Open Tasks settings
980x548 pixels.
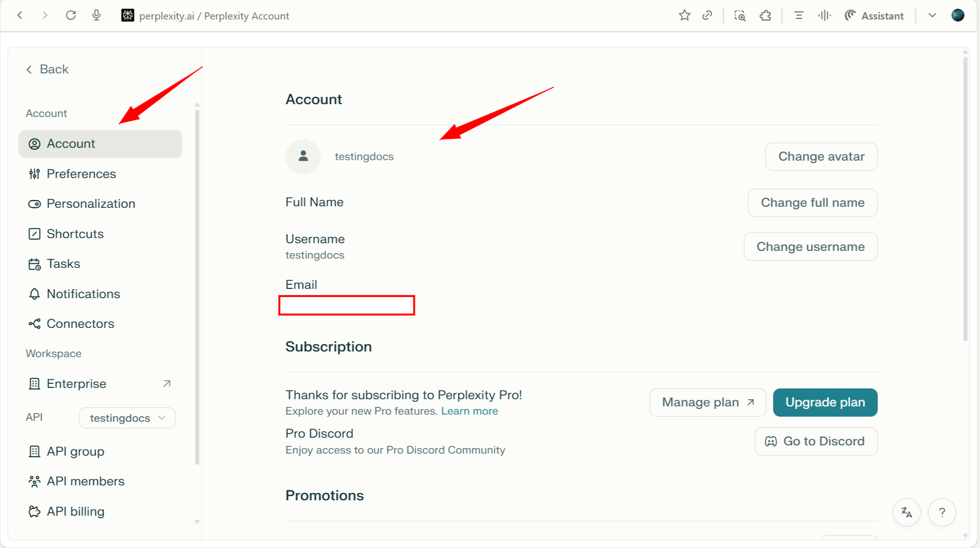pyautogui.click(x=100, y=264)
